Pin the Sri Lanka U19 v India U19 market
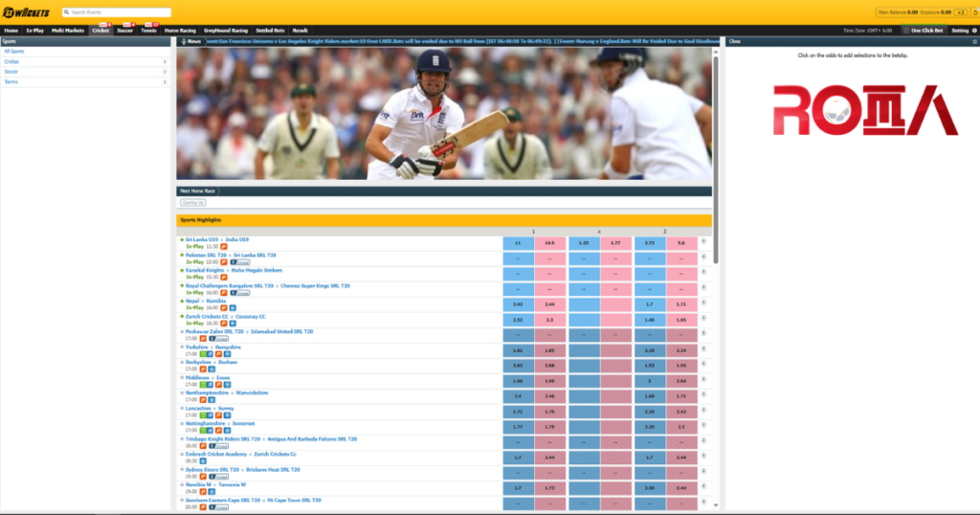The image size is (980, 515). [x=703, y=241]
